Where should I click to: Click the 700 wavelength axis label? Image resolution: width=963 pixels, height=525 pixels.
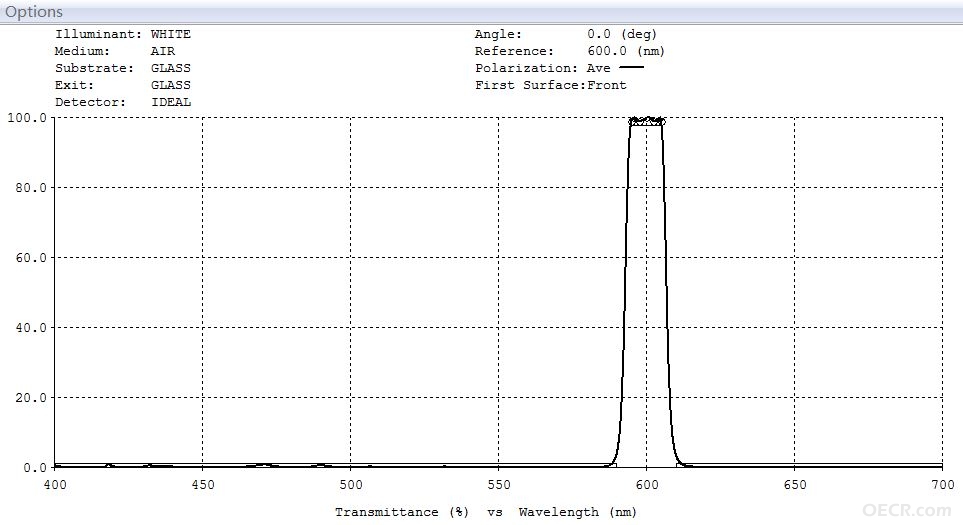[x=943, y=485]
